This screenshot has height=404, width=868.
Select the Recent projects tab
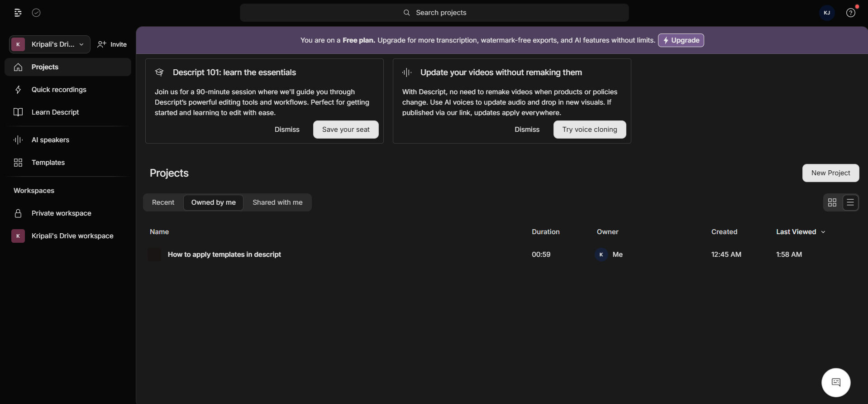point(163,202)
